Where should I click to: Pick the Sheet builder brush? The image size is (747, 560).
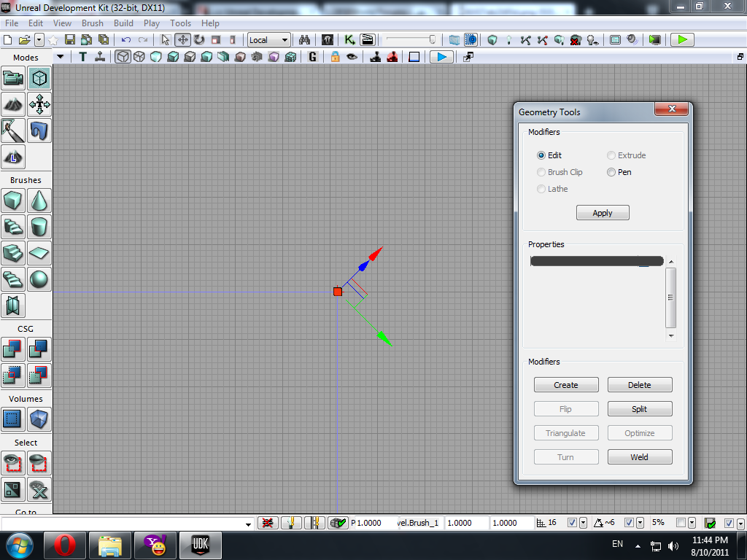[x=39, y=253]
